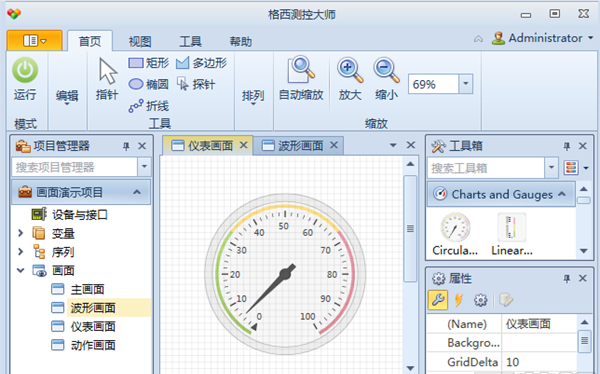Select 主画面 screen in tree
The height and width of the screenshot is (374, 600).
coord(87,289)
